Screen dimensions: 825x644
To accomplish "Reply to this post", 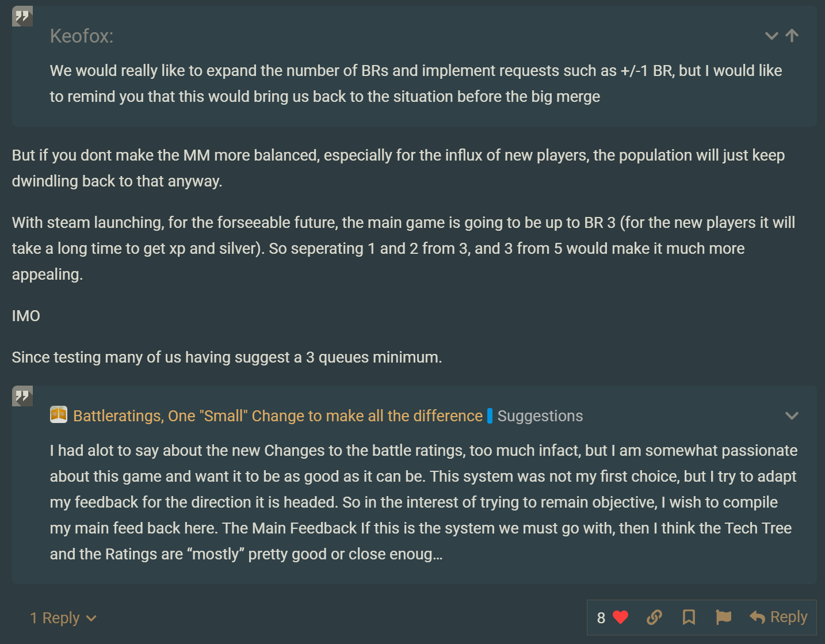I will [x=778, y=618].
